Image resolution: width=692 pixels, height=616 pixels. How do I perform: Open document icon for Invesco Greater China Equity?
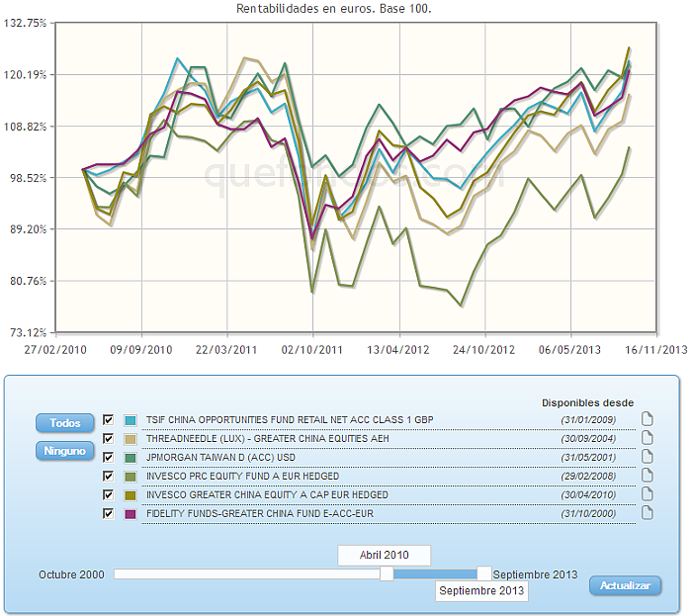point(647,494)
